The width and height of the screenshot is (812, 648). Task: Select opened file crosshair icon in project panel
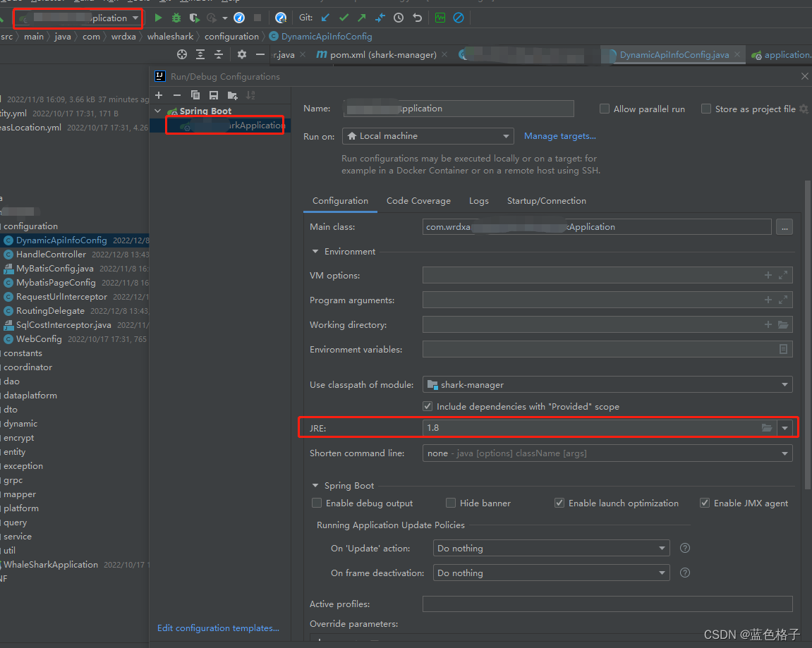coord(182,54)
